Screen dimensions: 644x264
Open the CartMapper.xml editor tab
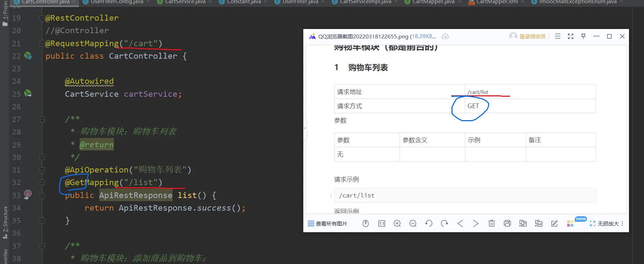[x=496, y=2]
